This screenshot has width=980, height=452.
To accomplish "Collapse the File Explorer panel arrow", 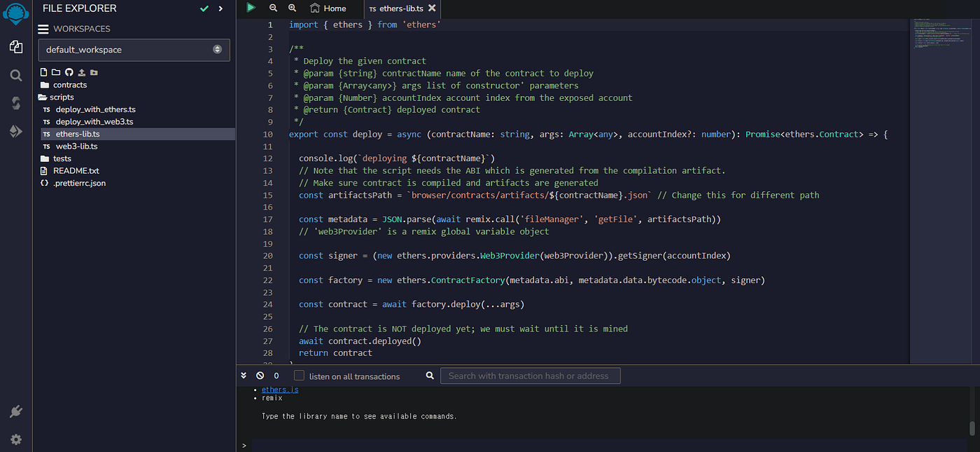I will coord(220,8).
